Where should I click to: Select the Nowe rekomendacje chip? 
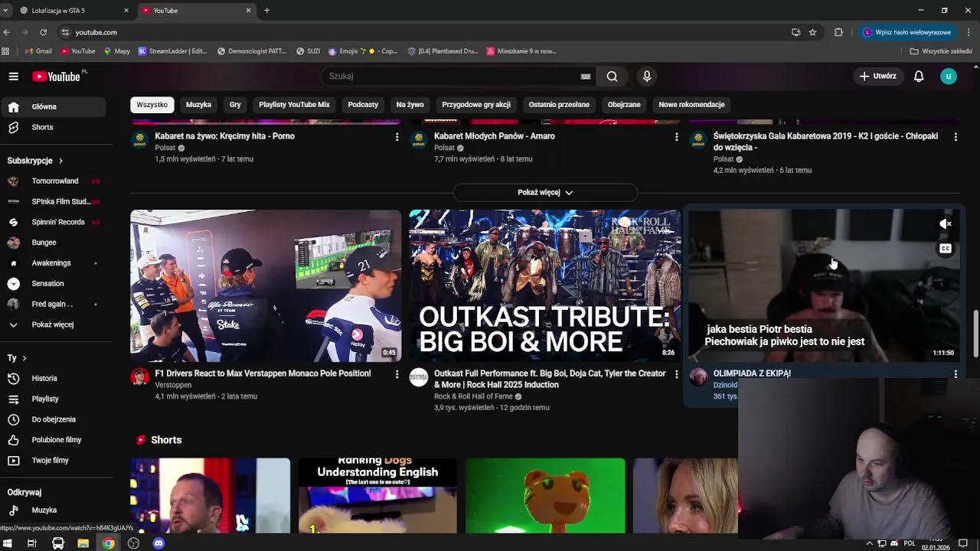pyautogui.click(x=691, y=104)
